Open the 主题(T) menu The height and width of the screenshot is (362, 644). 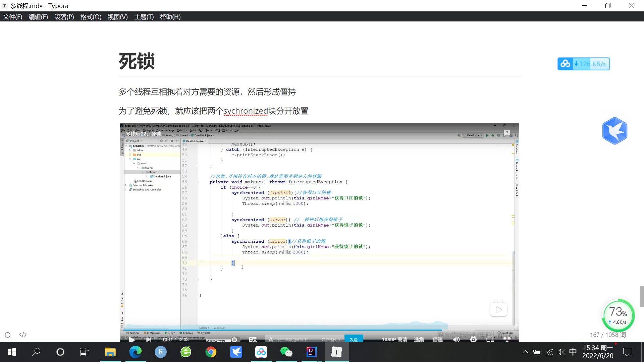(144, 17)
